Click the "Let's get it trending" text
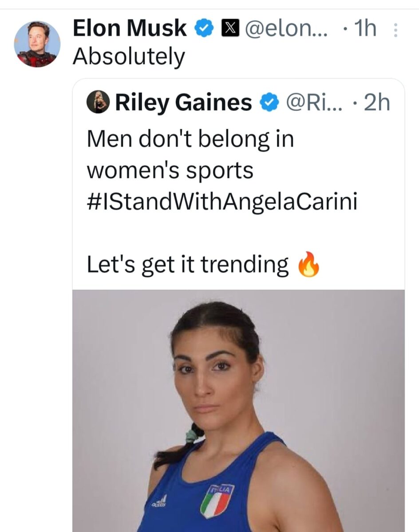The height and width of the screenshot is (532, 419). pyautogui.click(x=188, y=265)
